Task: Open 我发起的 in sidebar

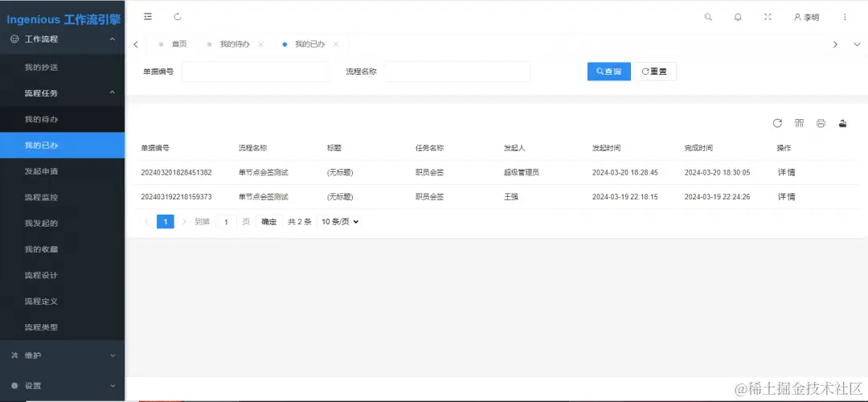Action: coord(62,224)
